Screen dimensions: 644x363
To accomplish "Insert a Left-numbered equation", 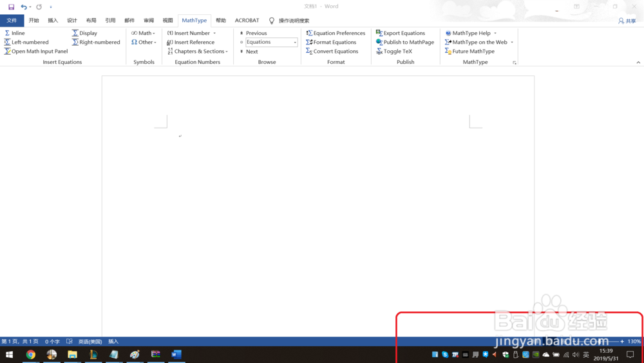I will [x=26, y=42].
